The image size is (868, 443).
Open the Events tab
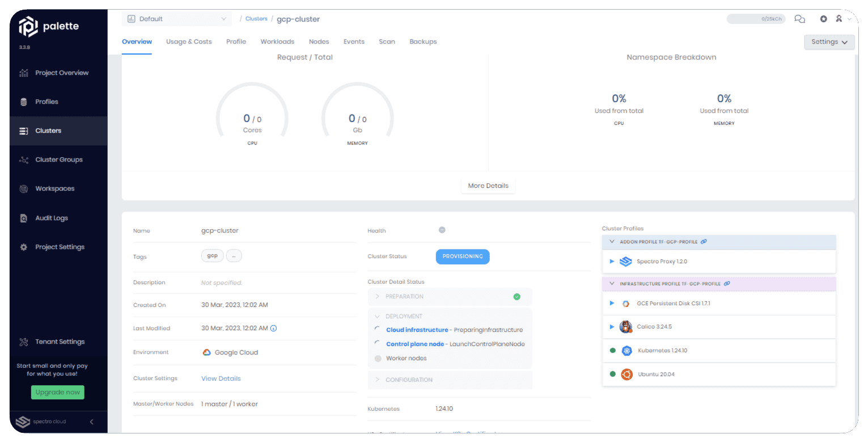click(354, 42)
